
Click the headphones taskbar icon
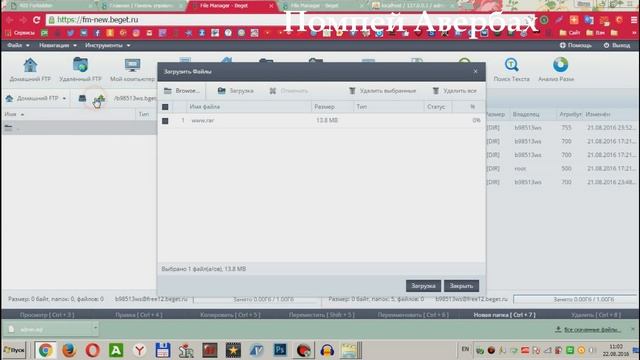327,350
